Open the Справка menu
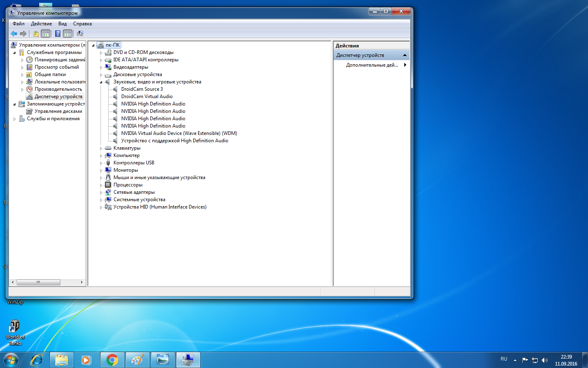588x368 pixels. click(x=82, y=24)
